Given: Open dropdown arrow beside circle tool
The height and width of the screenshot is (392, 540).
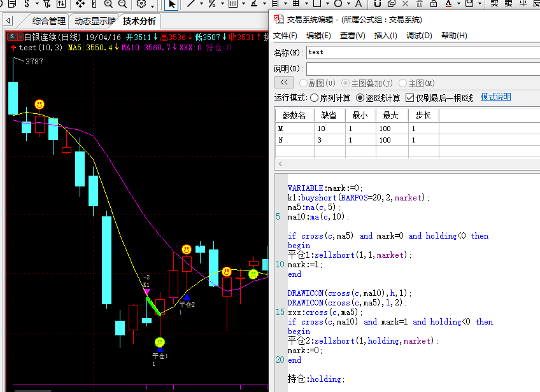Looking at the screenshot, I should (x=348, y=4).
